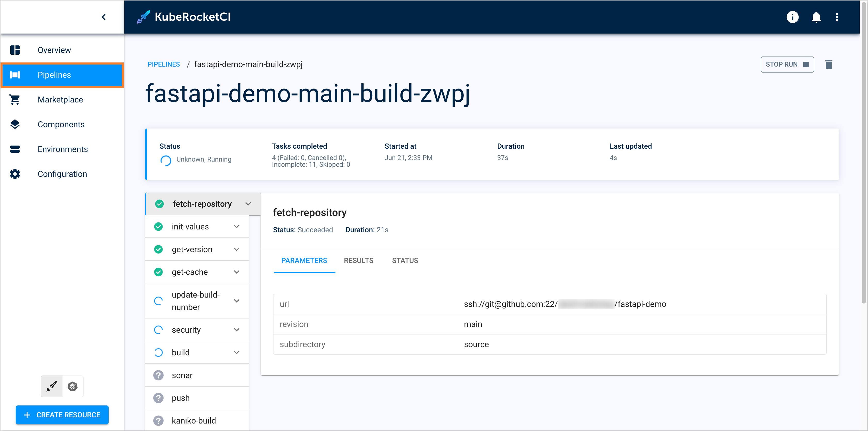Expand the fetch-repository task details
868x431 pixels.
[248, 204]
